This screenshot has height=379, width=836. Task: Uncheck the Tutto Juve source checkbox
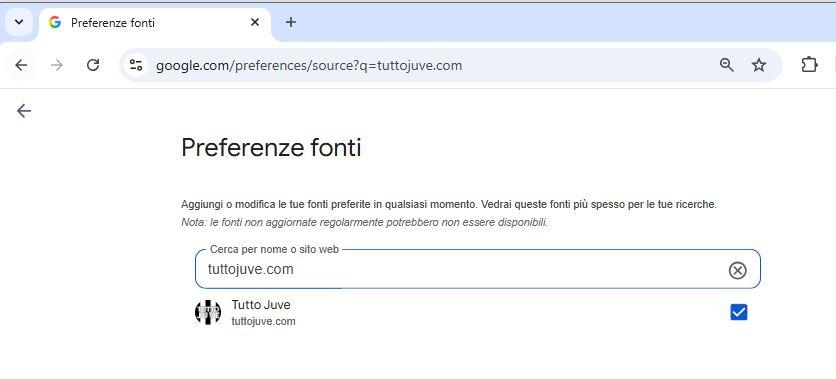(738, 312)
